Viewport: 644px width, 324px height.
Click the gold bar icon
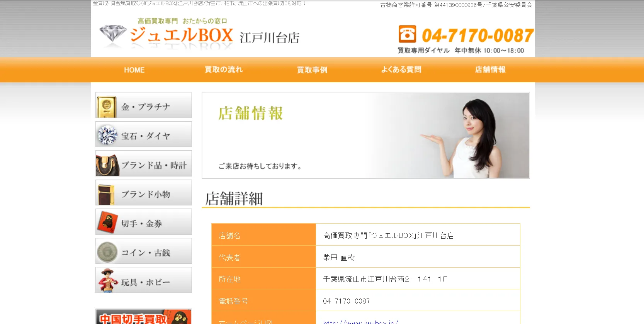tap(106, 106)
